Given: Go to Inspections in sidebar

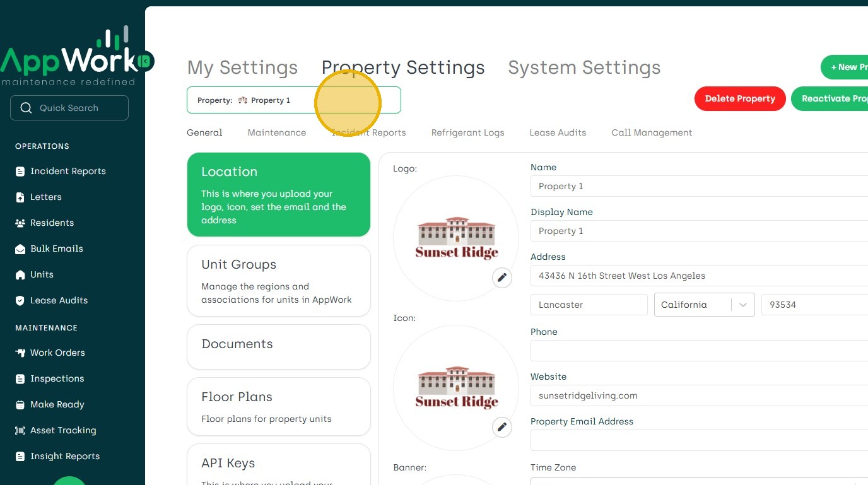Looking at the screenshot, I should [x=57, y=379].
